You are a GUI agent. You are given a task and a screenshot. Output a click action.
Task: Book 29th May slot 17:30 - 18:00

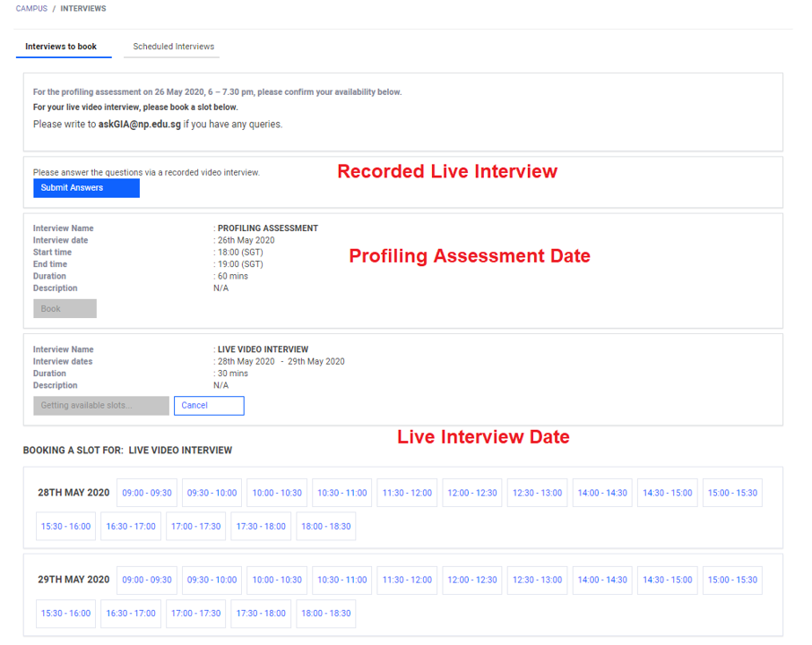tap(261, 613)
